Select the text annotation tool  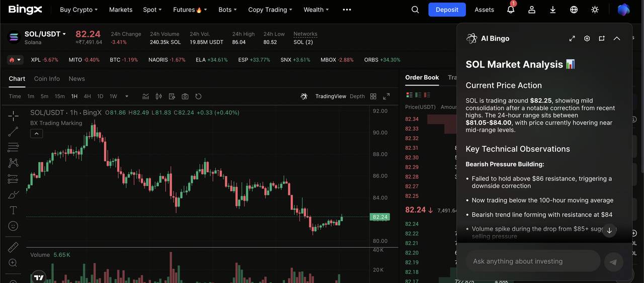pos(13,210)
